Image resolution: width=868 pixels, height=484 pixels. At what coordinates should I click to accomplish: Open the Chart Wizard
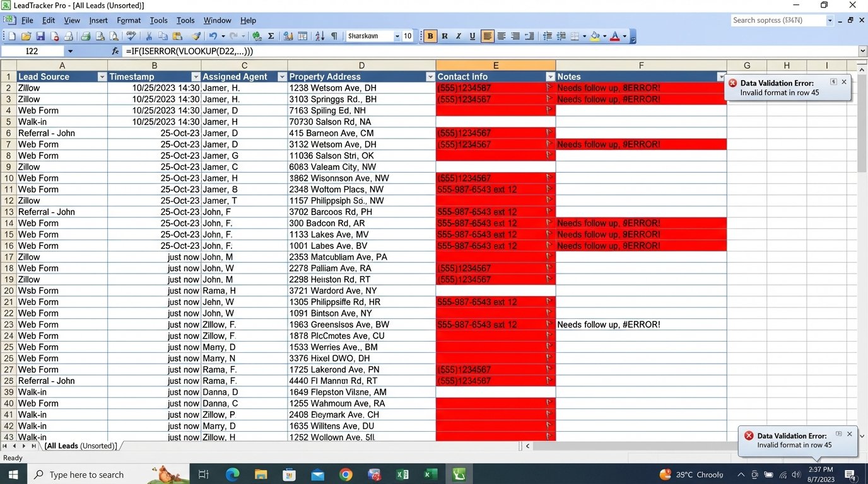tap(287, 36)
